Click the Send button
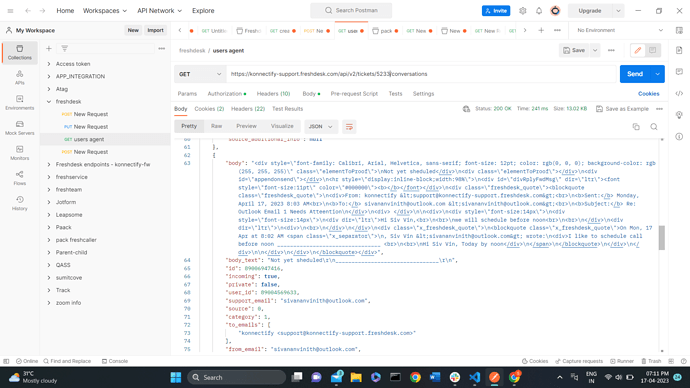This screenshot has width=690, height=388. [635, 74]
